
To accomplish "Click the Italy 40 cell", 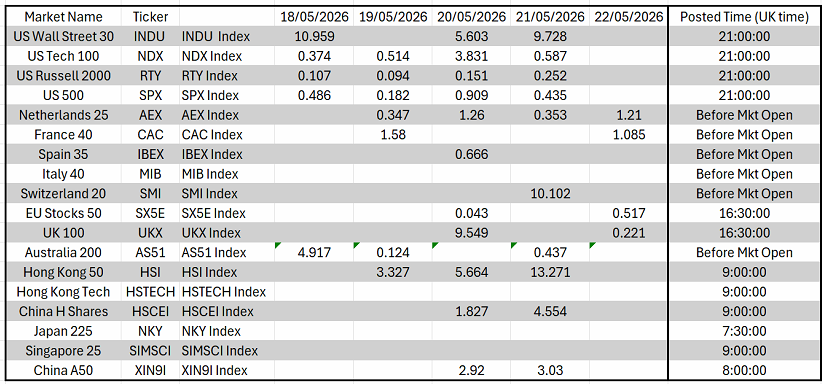I will (63, 174).
